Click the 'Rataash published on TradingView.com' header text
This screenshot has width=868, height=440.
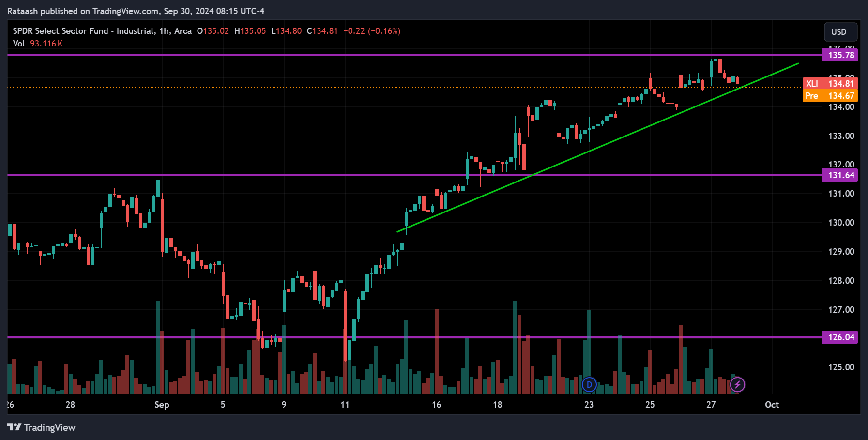(x=83, y=11)
